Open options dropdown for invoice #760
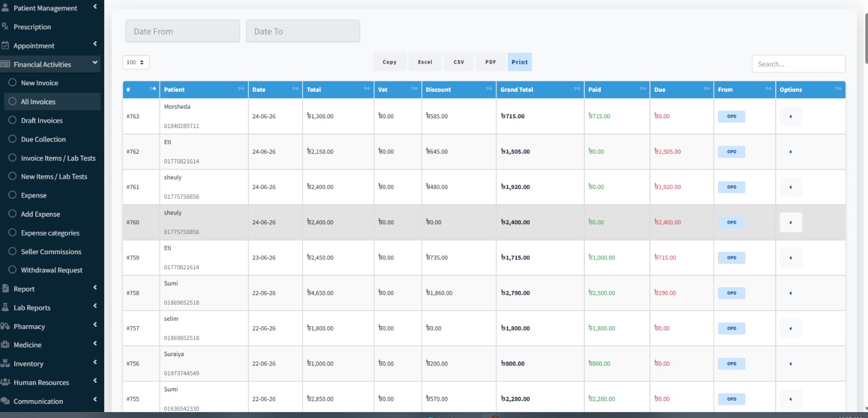Image resolution: width=868 pixels, height=418 pixels. (x=791, y=222)
